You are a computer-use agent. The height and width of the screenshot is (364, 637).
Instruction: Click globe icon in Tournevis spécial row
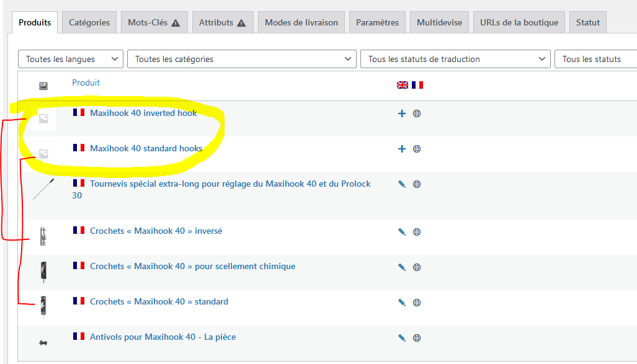coord(417,184)
